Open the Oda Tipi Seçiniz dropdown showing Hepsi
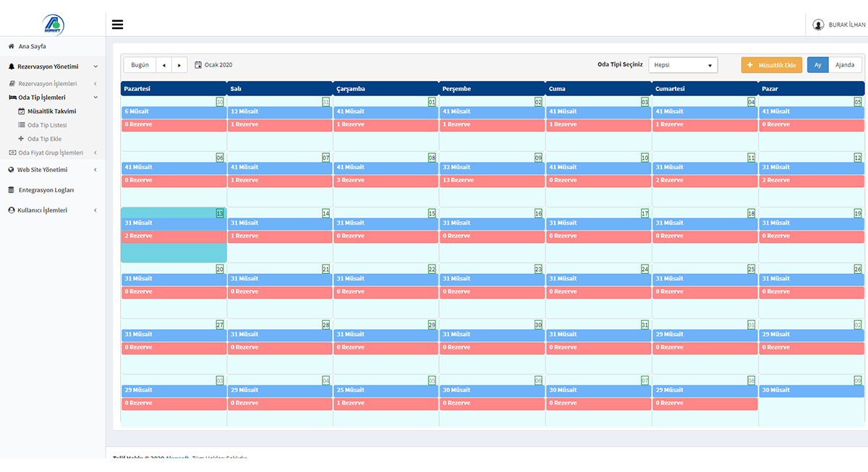The width and height of the screenshot is (868, 472). (x=683, y=65)
